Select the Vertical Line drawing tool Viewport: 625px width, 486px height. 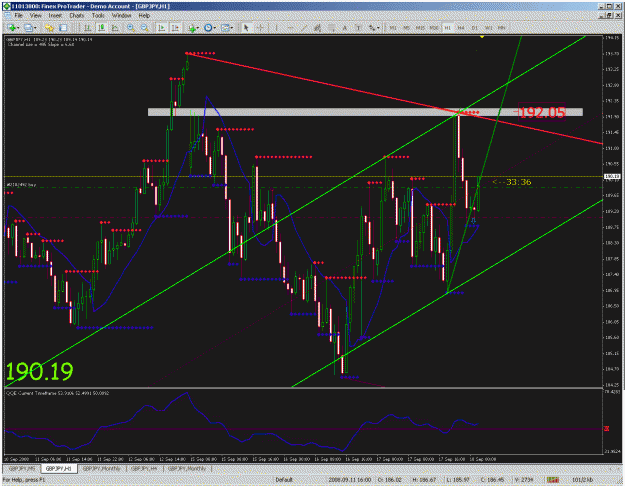coord(276,28)
